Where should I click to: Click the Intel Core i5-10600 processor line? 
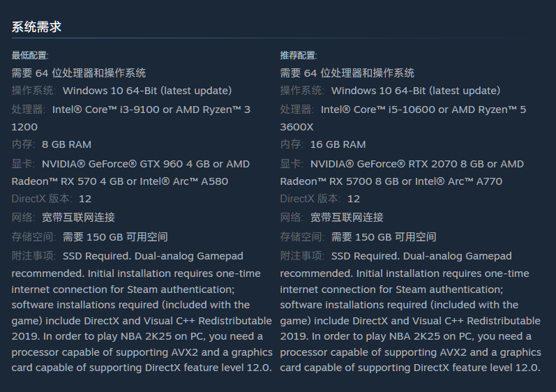(x=403, y=110)
